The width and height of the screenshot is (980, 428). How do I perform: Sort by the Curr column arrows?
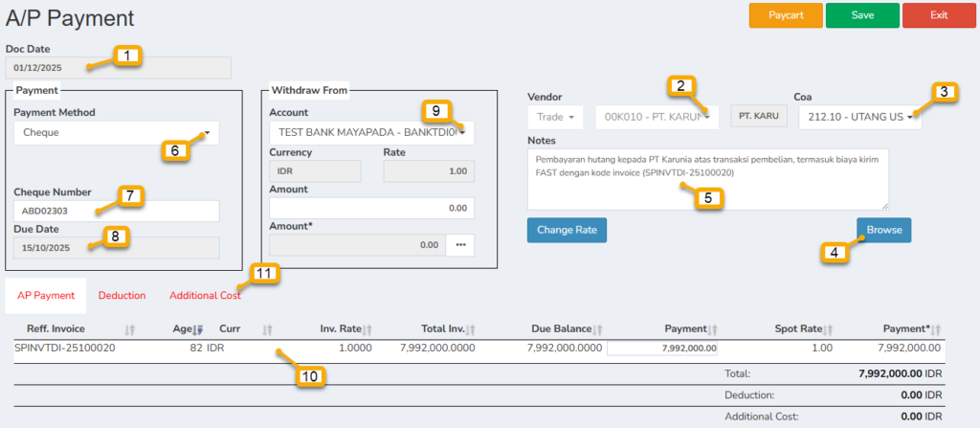point(268,329)
